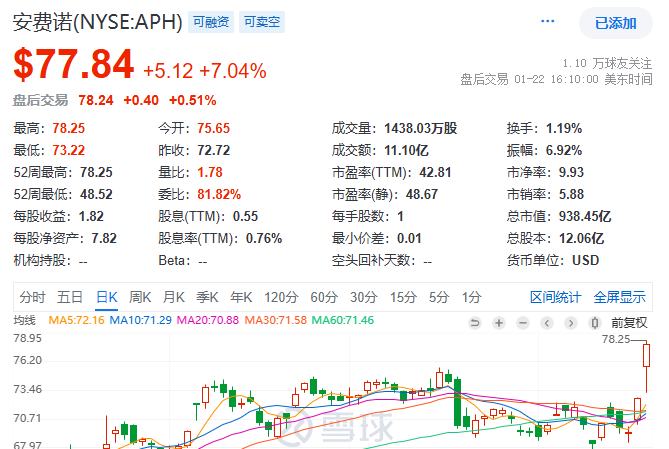Click the 今开 value 75.65

pos(213,128)
